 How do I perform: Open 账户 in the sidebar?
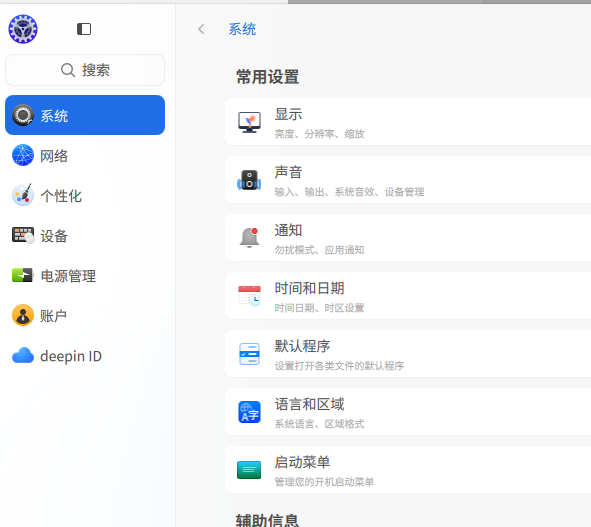(85, 316)
